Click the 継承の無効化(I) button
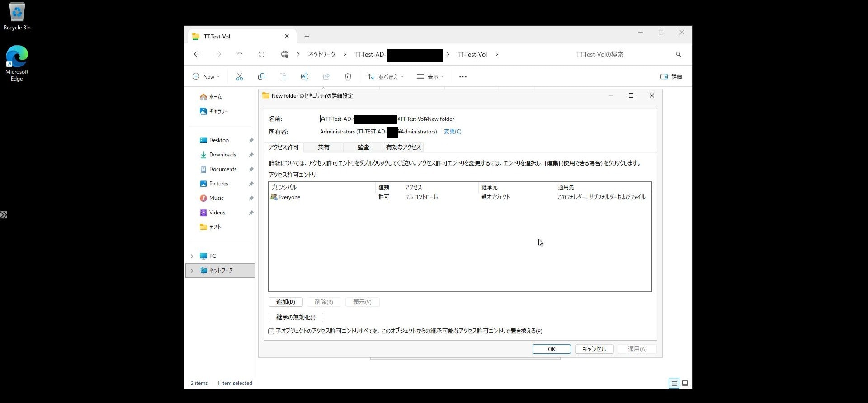This screenshot has height=403, width=868. [x=296, y=318]
